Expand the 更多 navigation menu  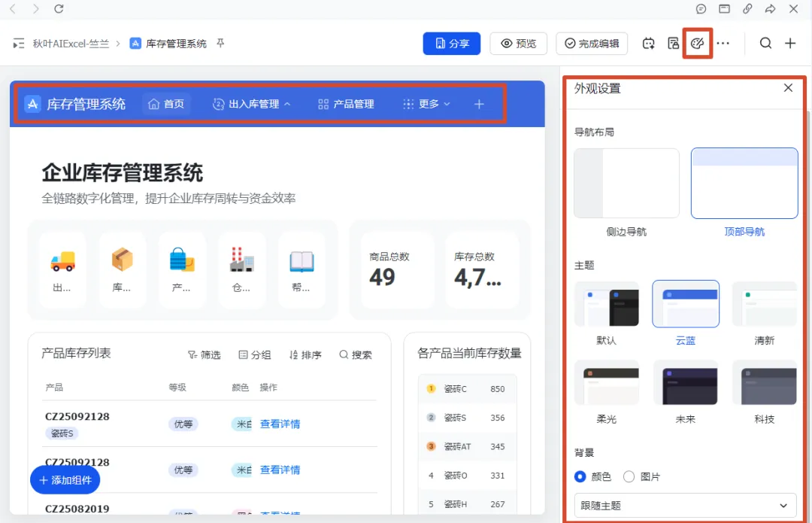(427, 104)
